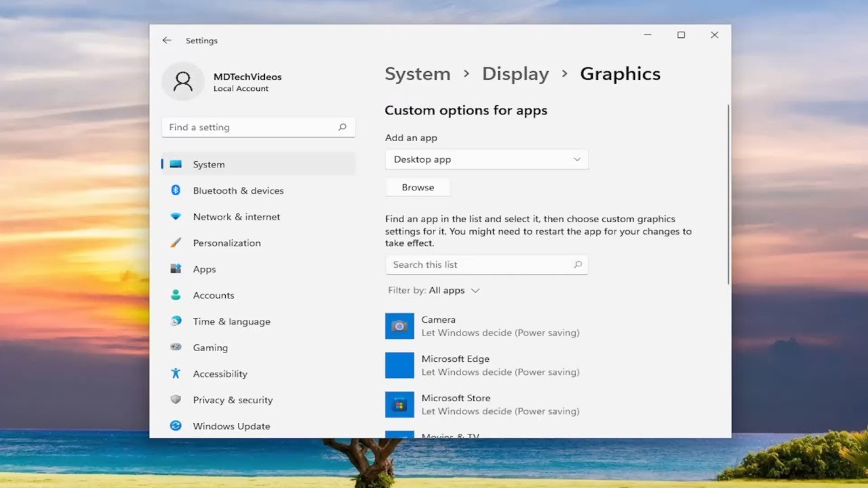Click the Browse button
The width and height of the screenshot is (868, 488).
point(418,188)
